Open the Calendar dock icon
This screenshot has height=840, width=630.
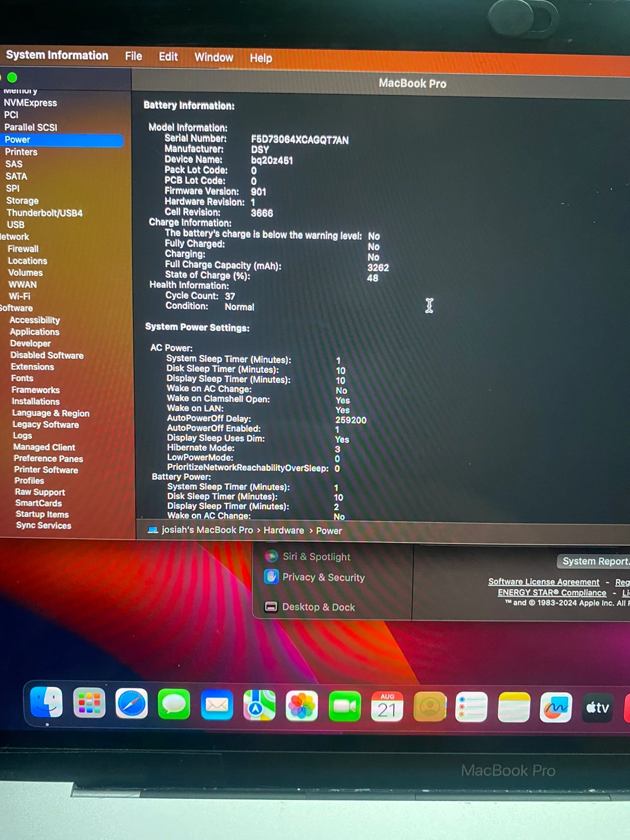point(387,707)
